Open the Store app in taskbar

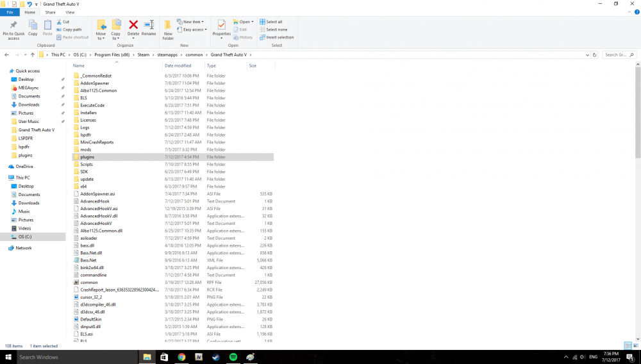click(x=164, y=357)
